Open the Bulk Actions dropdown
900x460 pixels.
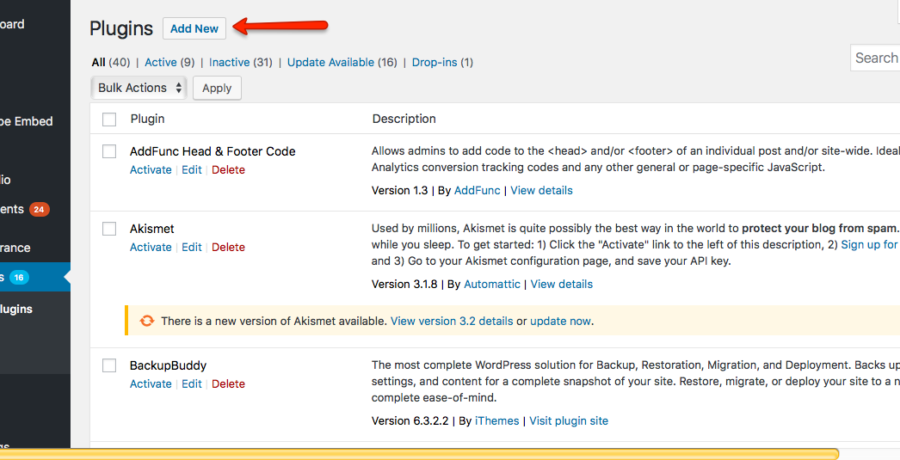(x=139, y=88)
